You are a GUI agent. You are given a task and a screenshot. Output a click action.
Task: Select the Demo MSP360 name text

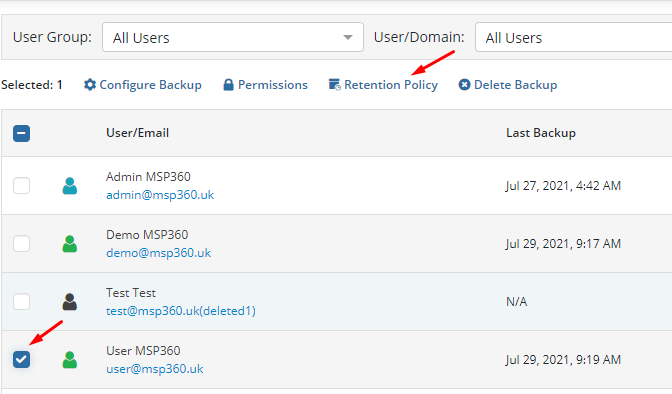pos(147,235)
